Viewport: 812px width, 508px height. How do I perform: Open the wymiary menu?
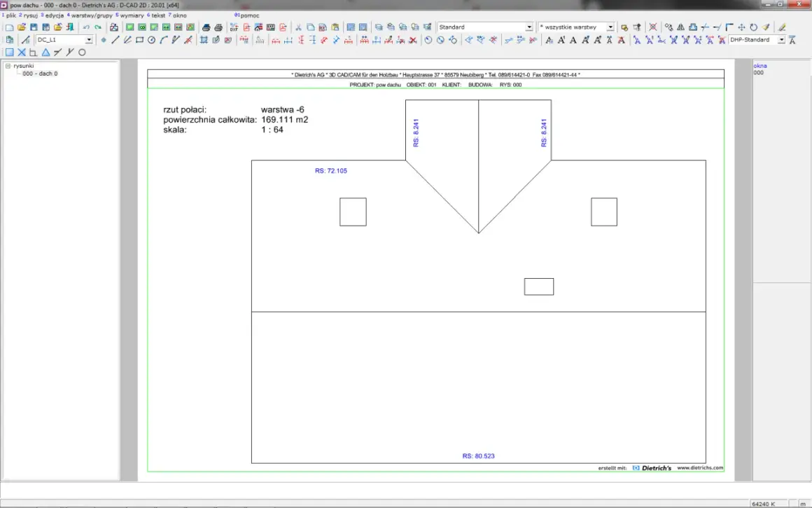[132, 15]
